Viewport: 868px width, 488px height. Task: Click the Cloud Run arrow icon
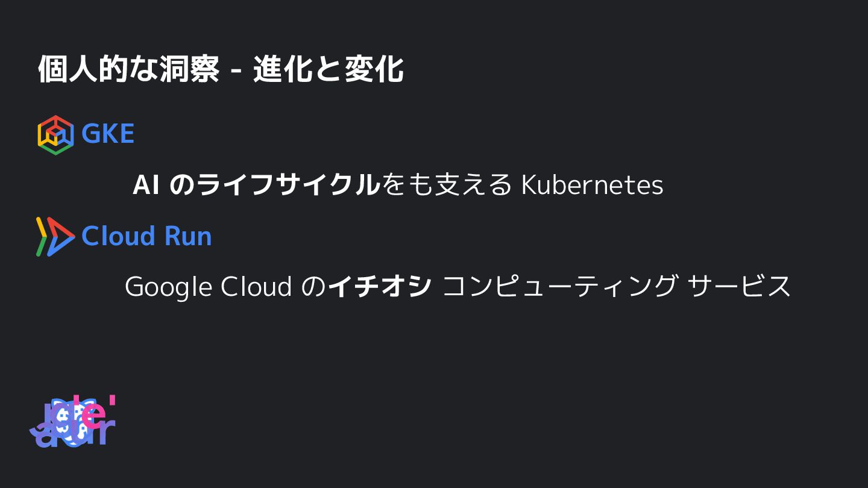click(x=55, y=236)
